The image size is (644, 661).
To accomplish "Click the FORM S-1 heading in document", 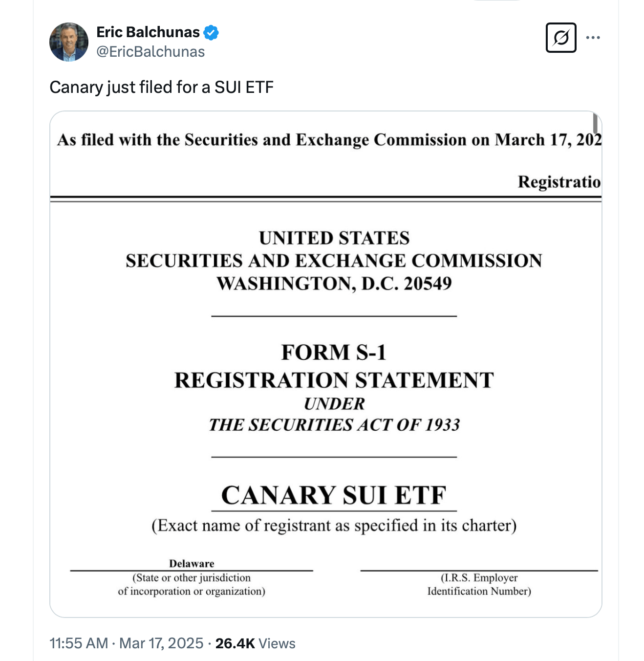I will (334, 352).
